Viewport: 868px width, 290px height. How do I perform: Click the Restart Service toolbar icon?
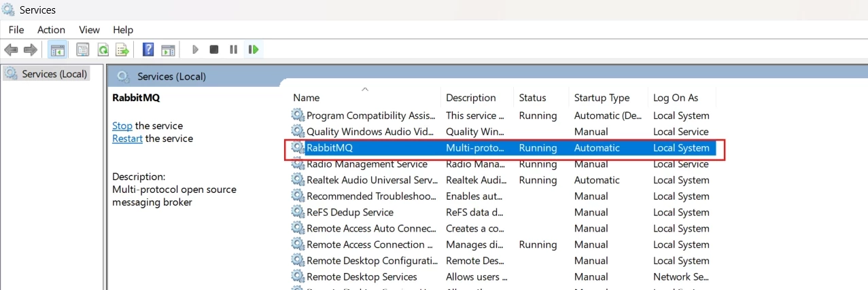click(x=254, y=50)
